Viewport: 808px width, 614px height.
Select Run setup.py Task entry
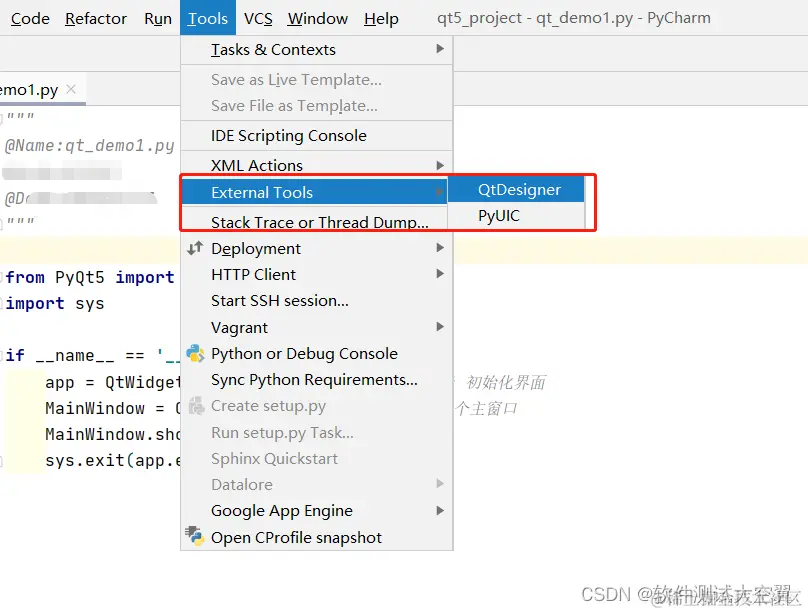pos(316,433)
